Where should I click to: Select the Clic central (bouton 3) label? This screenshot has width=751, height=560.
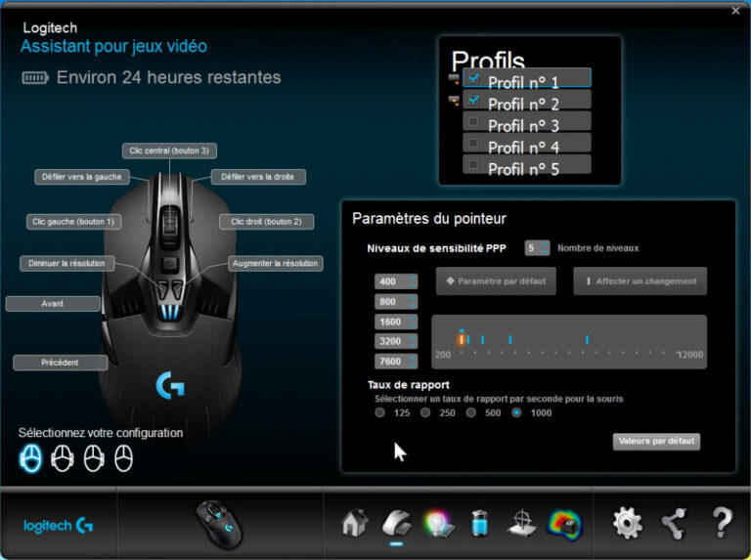pos(169,151)
